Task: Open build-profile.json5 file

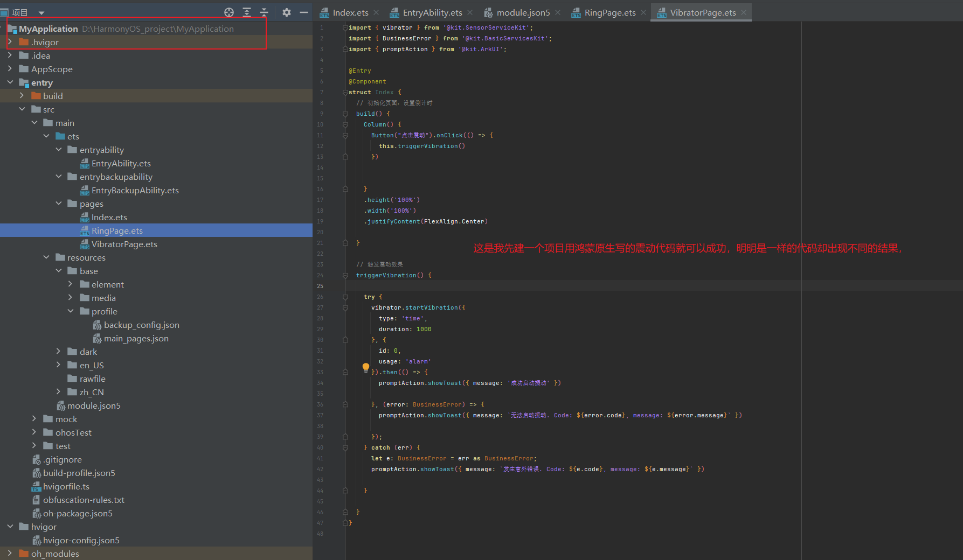Action: tap(79, 473)
